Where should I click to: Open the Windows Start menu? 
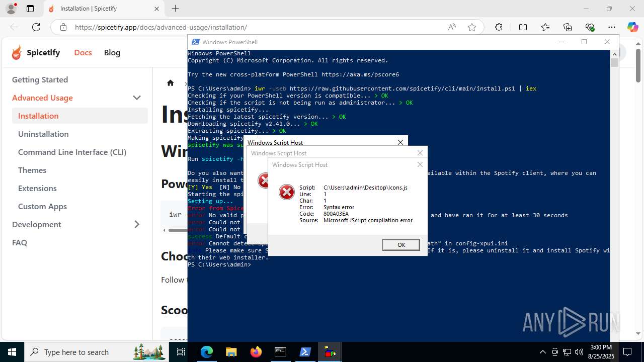click(12, 352)
